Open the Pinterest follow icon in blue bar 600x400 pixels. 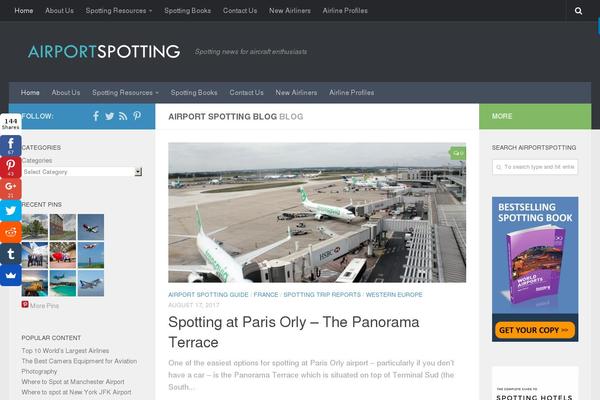[137, 116]
